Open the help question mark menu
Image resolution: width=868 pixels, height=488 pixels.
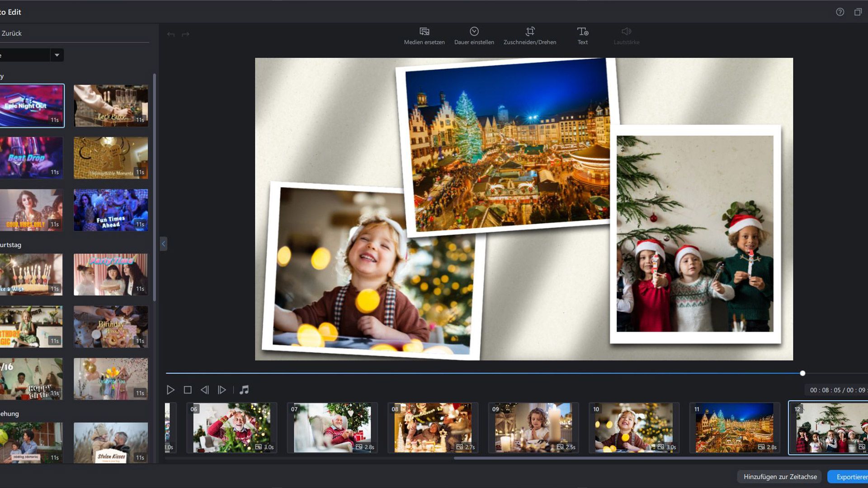[x=840, y=12]
